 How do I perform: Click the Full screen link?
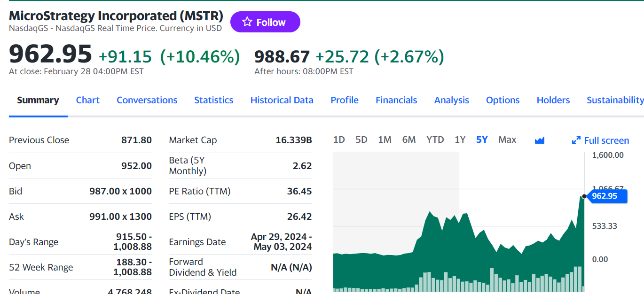[606, 140]
